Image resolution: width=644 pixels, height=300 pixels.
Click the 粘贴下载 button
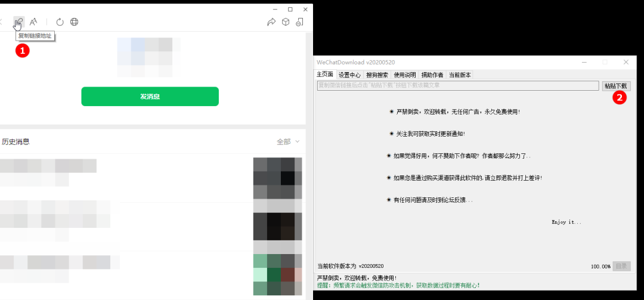point(616,86)
